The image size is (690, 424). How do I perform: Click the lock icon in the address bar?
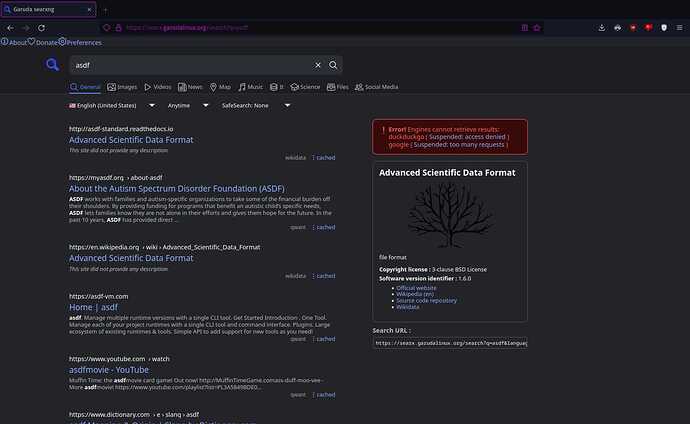click(x=118, y=28)
